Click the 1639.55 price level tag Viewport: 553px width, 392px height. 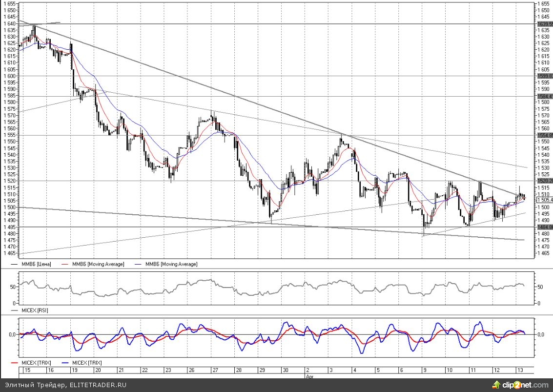(544, 23)
